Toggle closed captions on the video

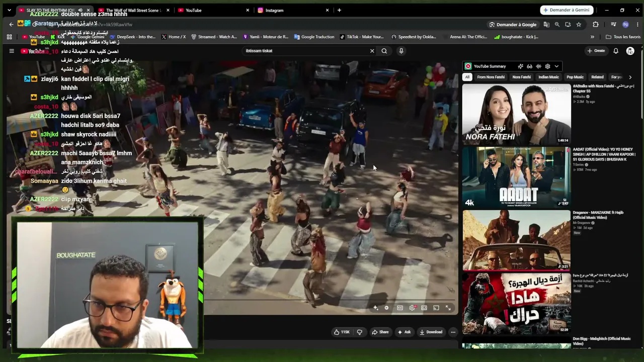(x=400, y=308)
